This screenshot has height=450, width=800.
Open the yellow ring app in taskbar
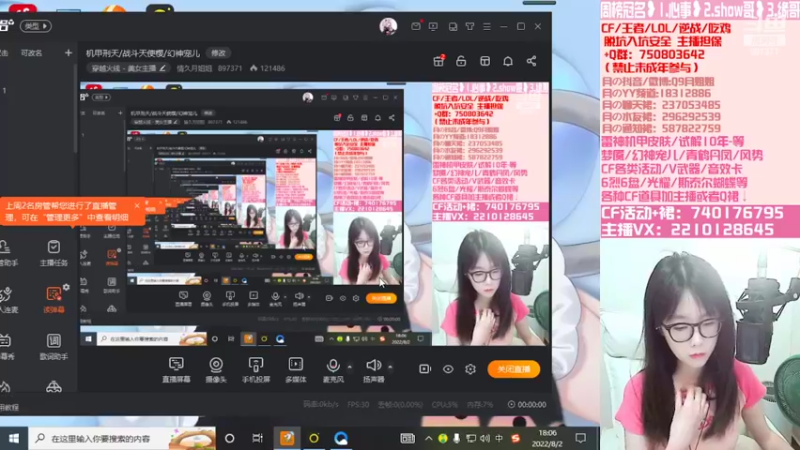(x=314, y=438)
